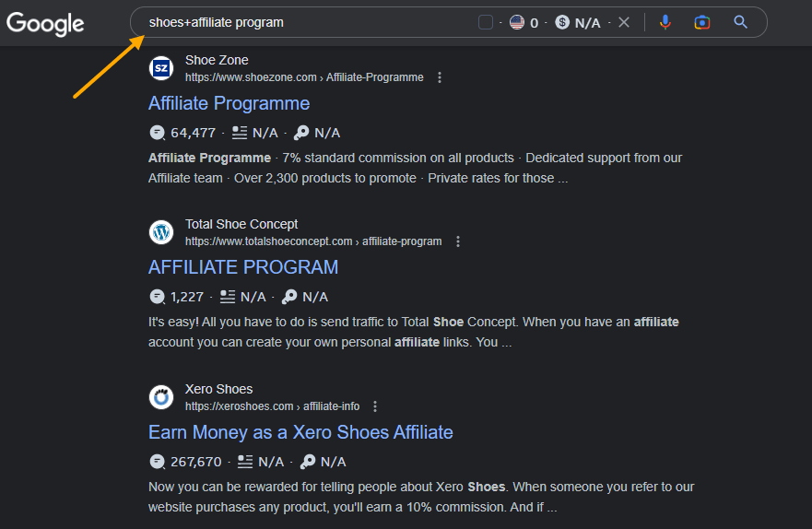This screenshot has width=812, height=529.
Task: Click the 267,670 traffic value
Action: point(196,462)
